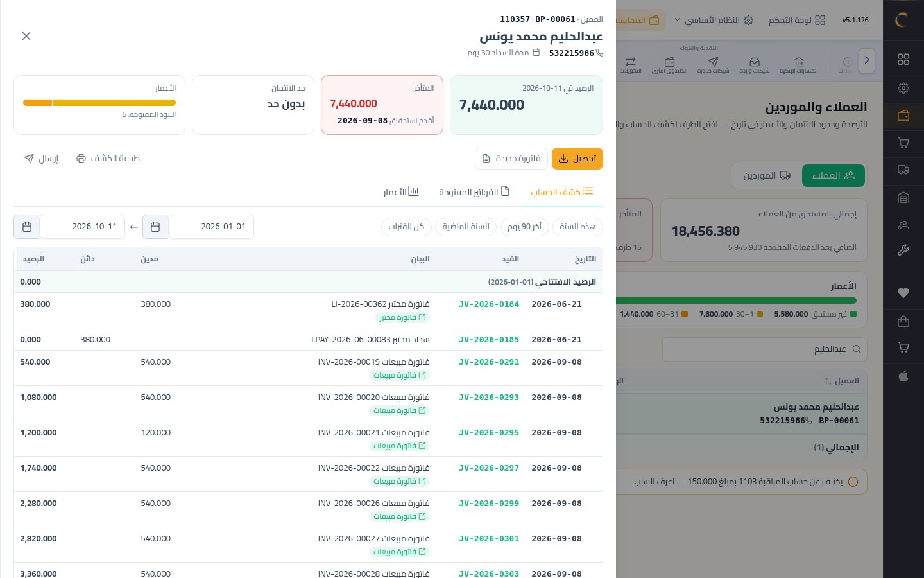Open the الأعمار aging tab
924x578 pixels.
point(401,192)
